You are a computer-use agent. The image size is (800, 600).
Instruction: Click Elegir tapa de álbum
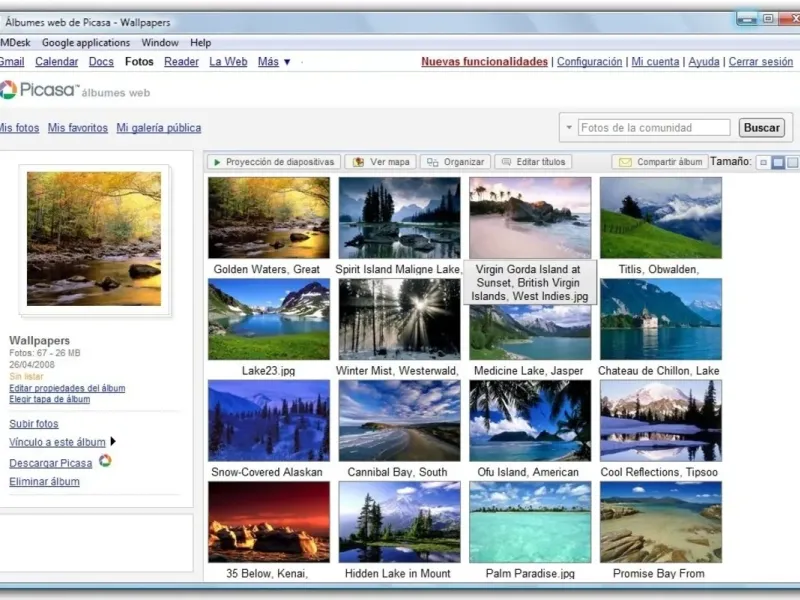tap(49, 399)
